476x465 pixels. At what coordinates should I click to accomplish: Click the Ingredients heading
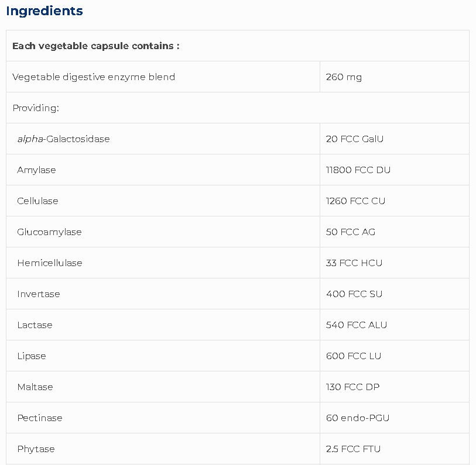click(44, 11)
